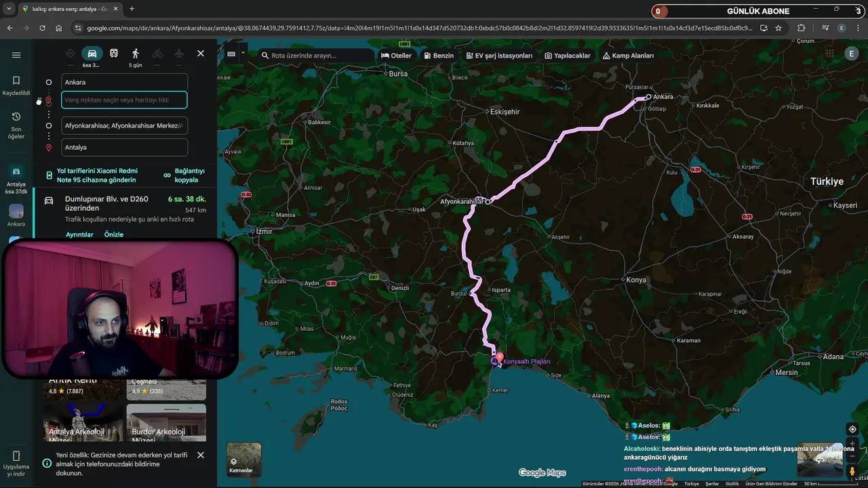Image resolution: width=868 pixels, height=488 pixels.
Task: Open Burdur Arkeoloji Müzesi card
Action: coord(166,423)
